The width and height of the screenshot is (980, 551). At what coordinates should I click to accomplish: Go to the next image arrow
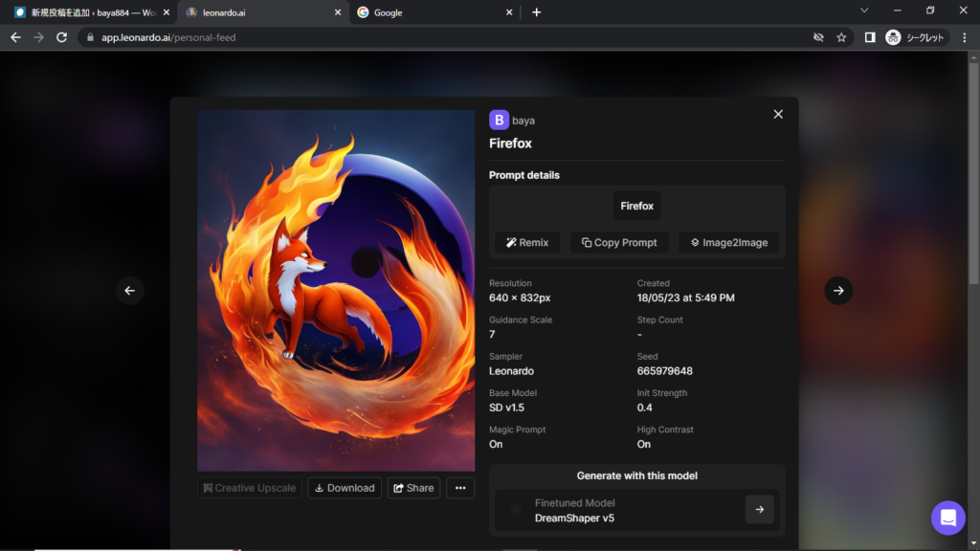pos(837,291)
